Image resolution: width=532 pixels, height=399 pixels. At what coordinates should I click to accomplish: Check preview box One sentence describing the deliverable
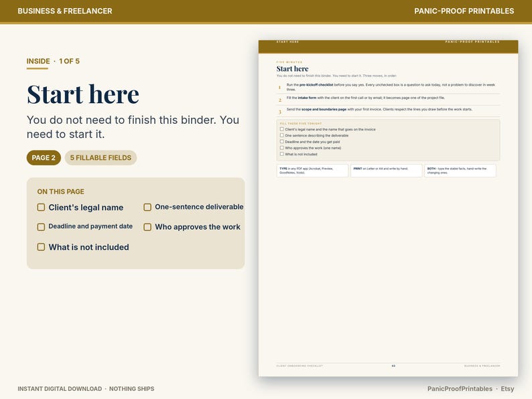pos(281,135)
